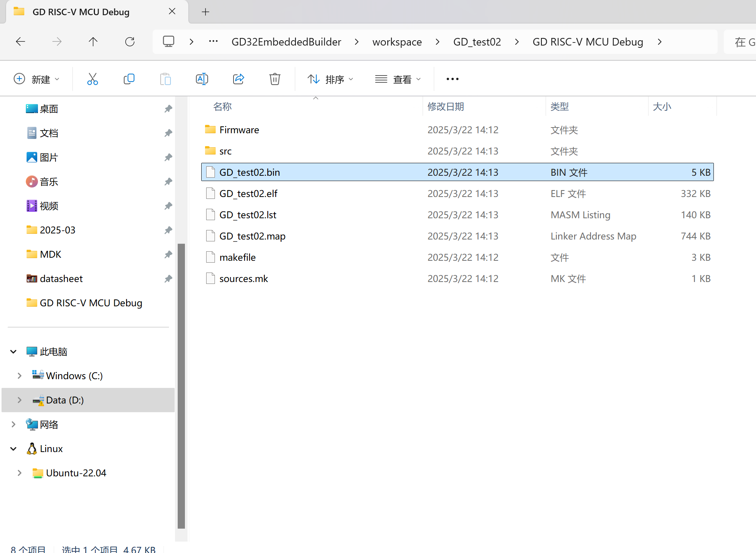This screenshot has height=553, width=756.
Task: Select the GD_test02.elf file
Action: point(248,194)
